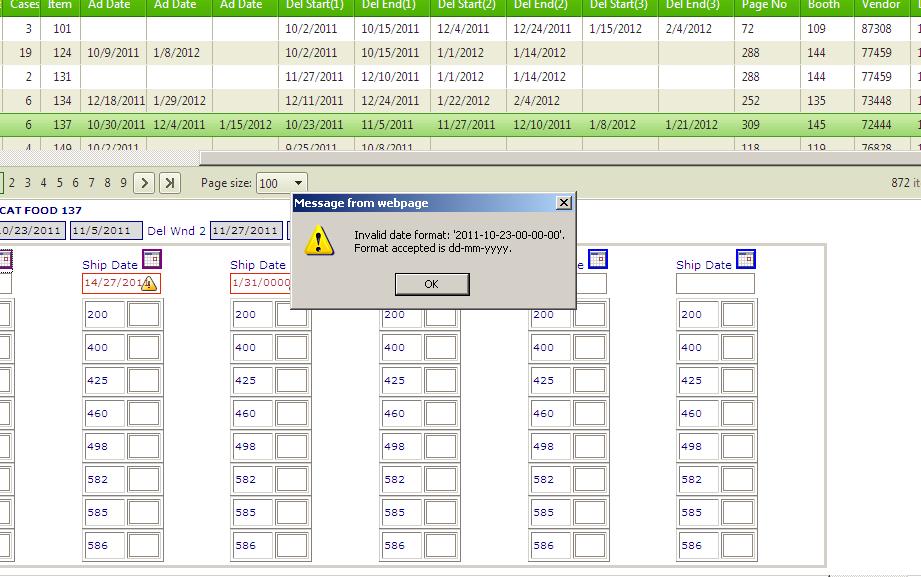Open calendar icon of the rightmost Ship Date
921x577 pixels.
(x=746, y=259)
